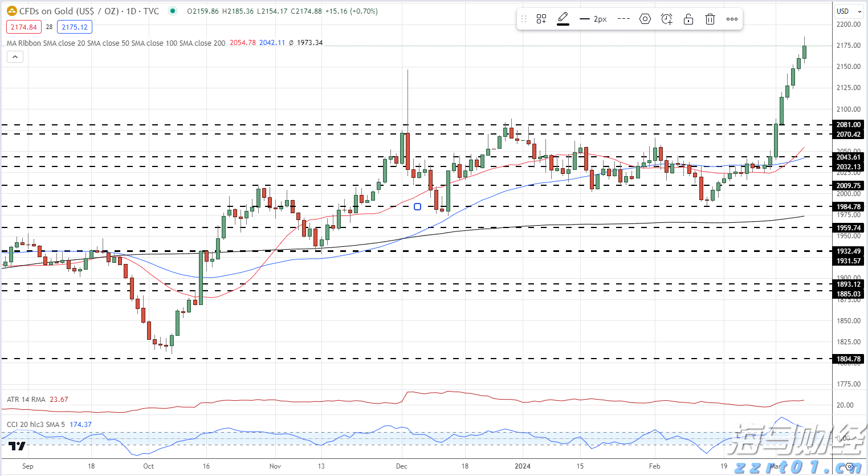
Task: Open drawing templates in floating toolbar
Action: tap(541, 19)
